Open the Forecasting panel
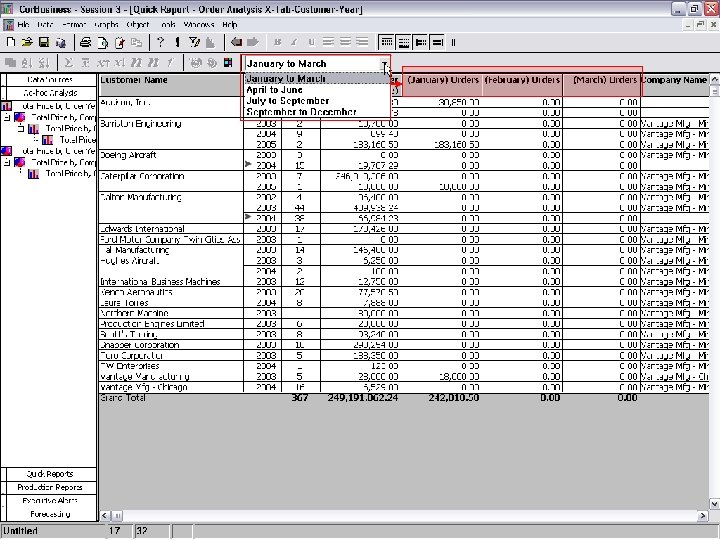Image resolution: width=720 pixels, height=540 pixels. point(50,514)
